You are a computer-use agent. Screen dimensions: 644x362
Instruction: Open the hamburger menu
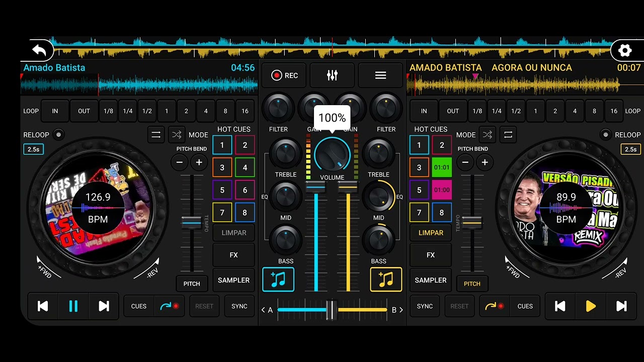click(x=380, y=75)
